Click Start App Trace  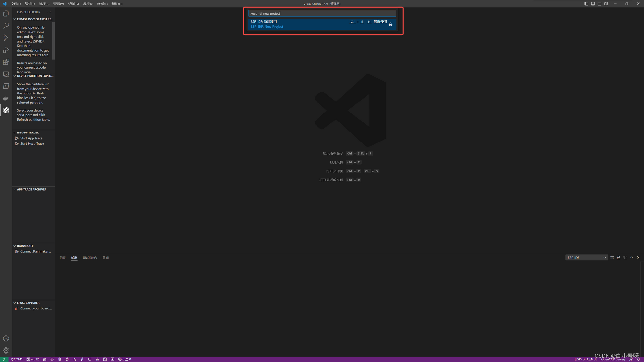click(x=31, y=138)
